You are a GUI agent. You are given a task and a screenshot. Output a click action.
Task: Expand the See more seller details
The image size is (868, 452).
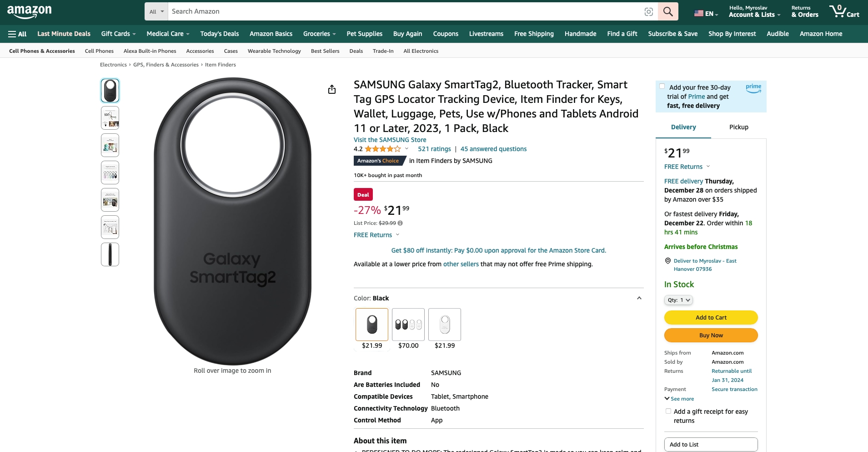click(x=679, y=399)
